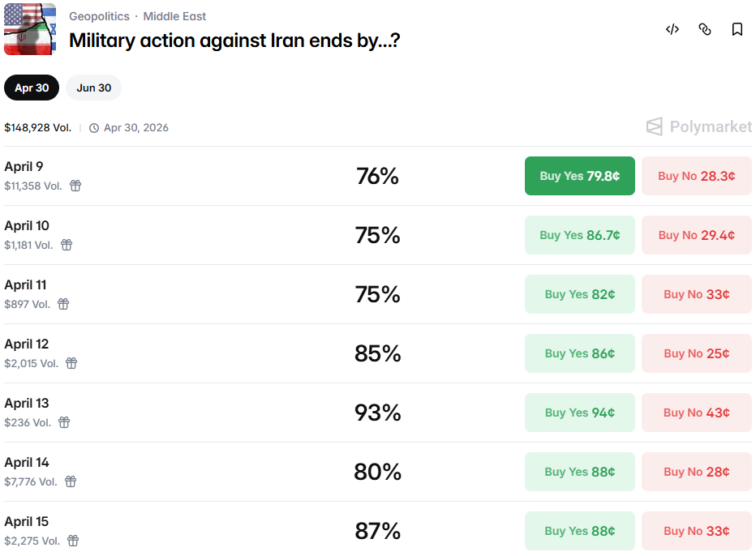This screenshot has width=756, height=556.
Task: Open the Middle East category link
Action: pos(174,16)
